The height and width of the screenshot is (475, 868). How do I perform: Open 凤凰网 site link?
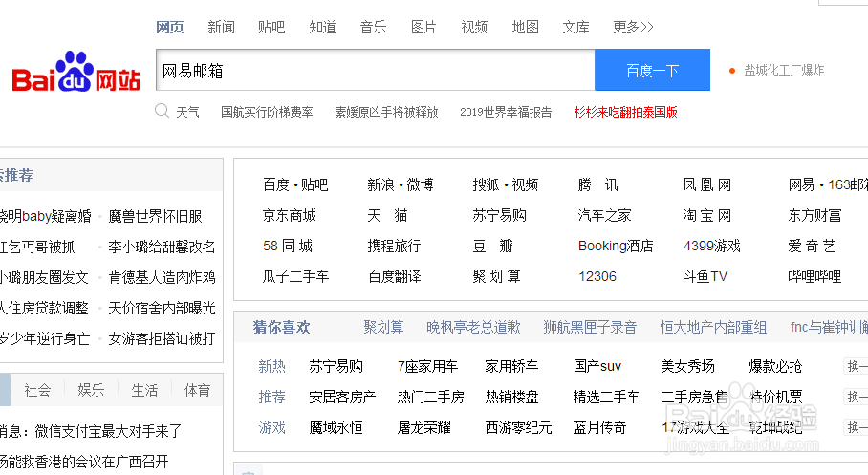coord(706,184)
